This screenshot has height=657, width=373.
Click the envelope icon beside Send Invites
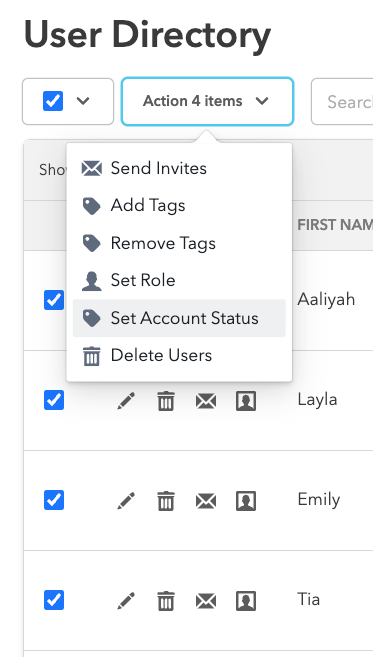click(91, 168)
